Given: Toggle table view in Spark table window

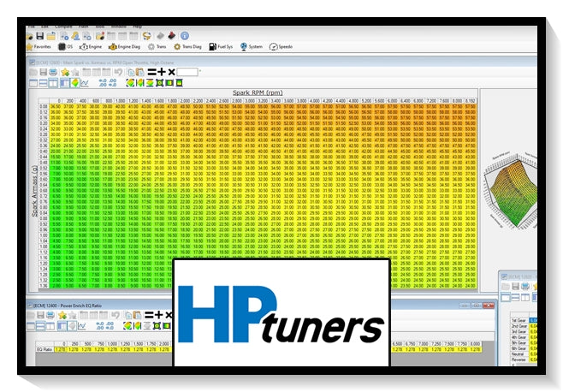Looking at the screenshot, I should coord(65,83).
